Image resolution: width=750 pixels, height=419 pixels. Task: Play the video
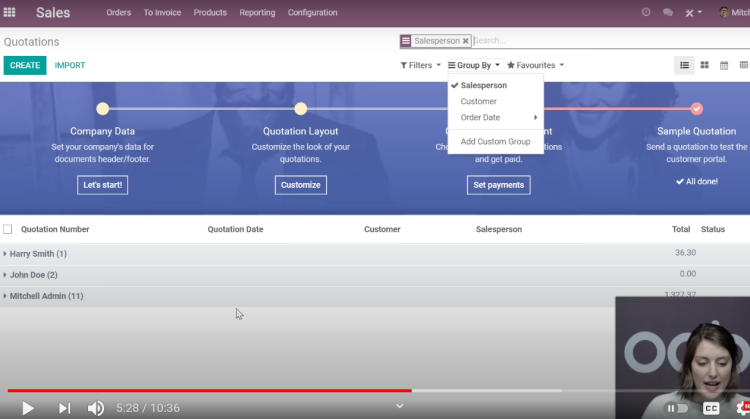coord(28,408)
